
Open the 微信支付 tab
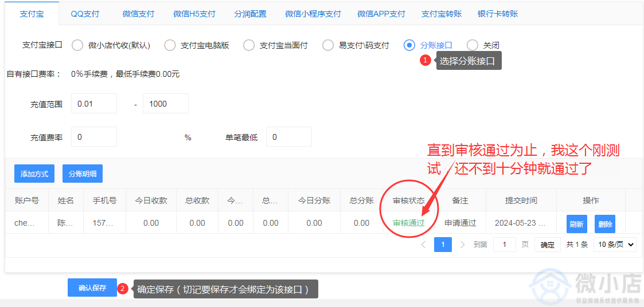click(x=138, y=14)
